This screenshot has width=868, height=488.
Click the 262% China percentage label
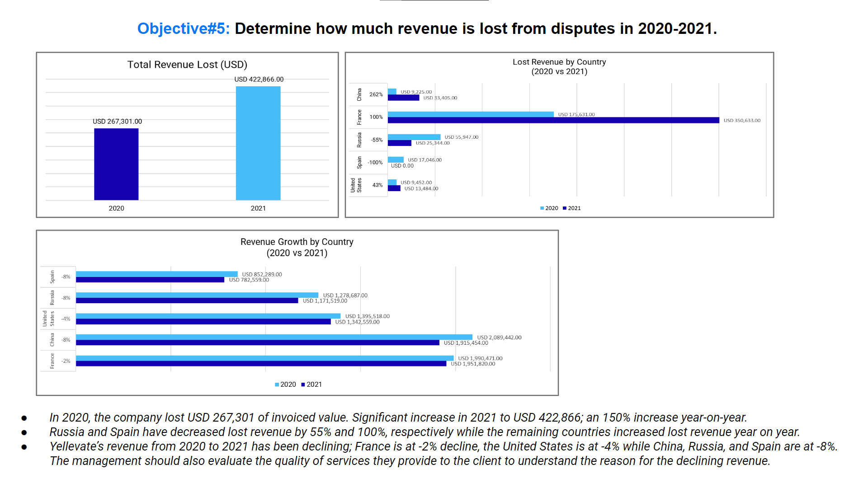[376, 94]
